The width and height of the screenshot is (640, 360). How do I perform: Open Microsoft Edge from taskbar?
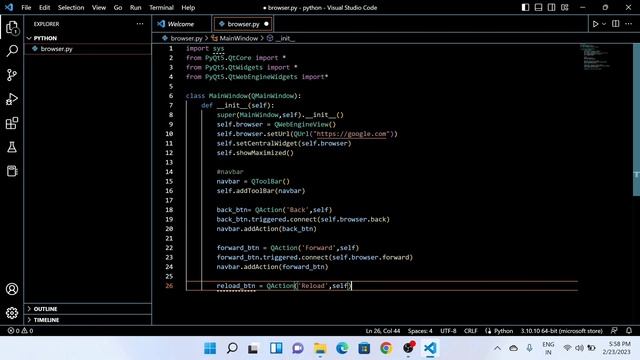(342, 348)
